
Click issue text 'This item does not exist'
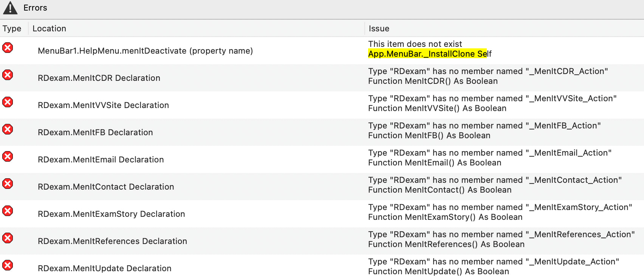click(x=415, y=44)
